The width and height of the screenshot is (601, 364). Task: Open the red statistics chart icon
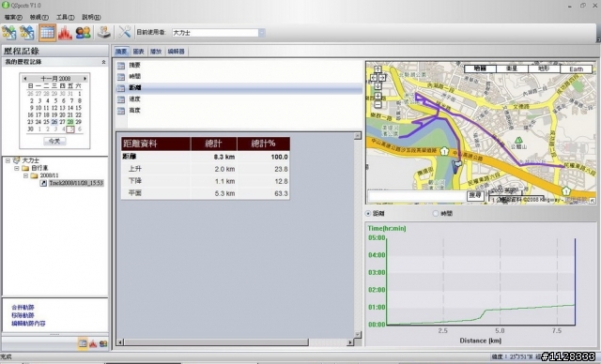click(65, 33)
